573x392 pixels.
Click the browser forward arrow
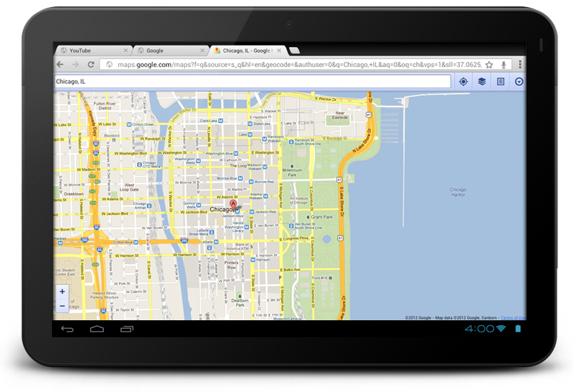tap(75, 65)
